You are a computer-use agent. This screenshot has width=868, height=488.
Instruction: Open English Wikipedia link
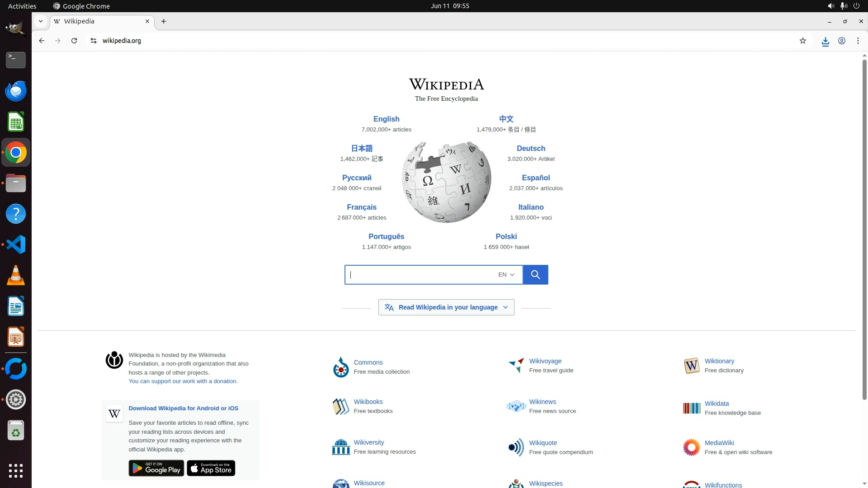(386, 119)
